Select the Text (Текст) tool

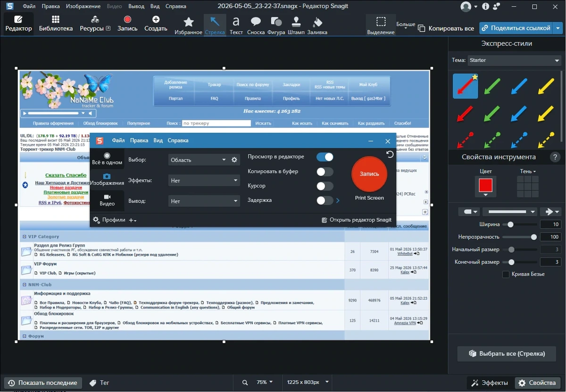[236, 25]
